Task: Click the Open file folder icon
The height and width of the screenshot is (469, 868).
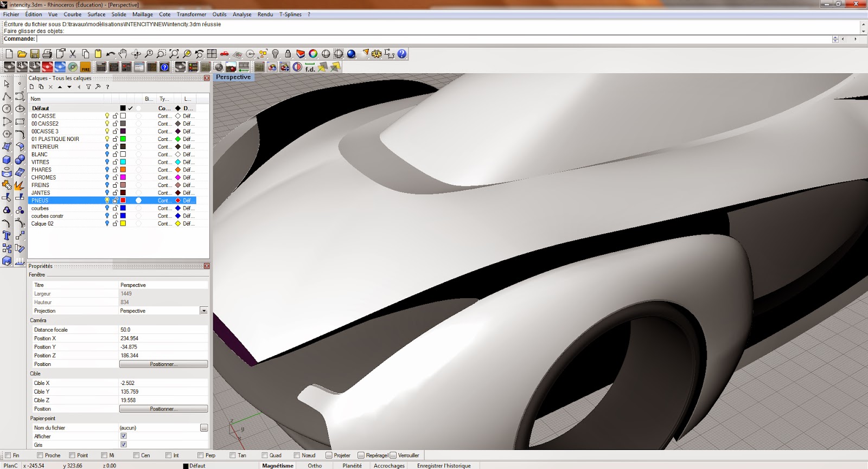Action: click(22, 54)
